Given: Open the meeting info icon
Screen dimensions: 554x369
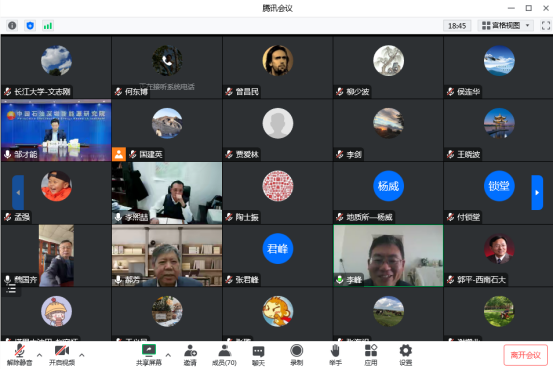Looking at the screenshot, I should click(12, 25).
